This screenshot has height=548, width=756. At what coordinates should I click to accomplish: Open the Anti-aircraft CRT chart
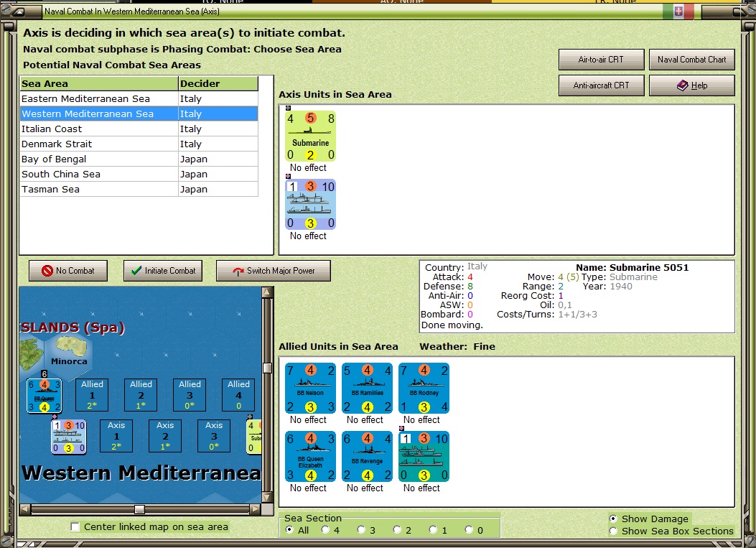pos(601,85)
